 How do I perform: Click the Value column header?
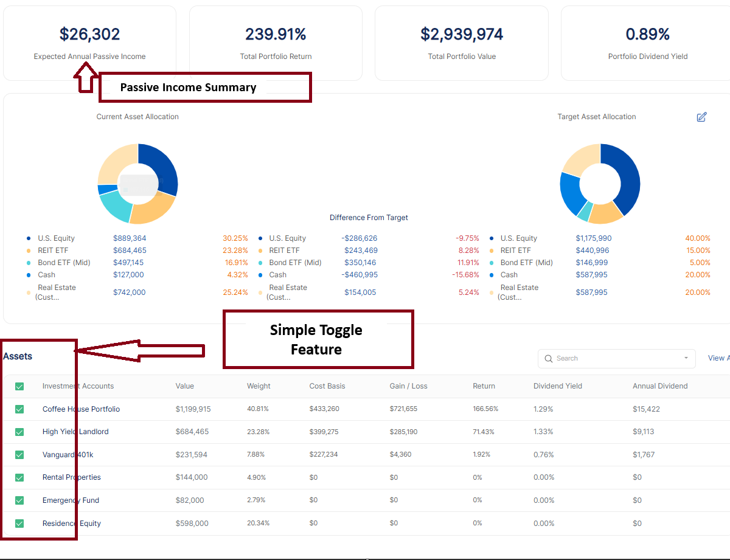point(185,386)
